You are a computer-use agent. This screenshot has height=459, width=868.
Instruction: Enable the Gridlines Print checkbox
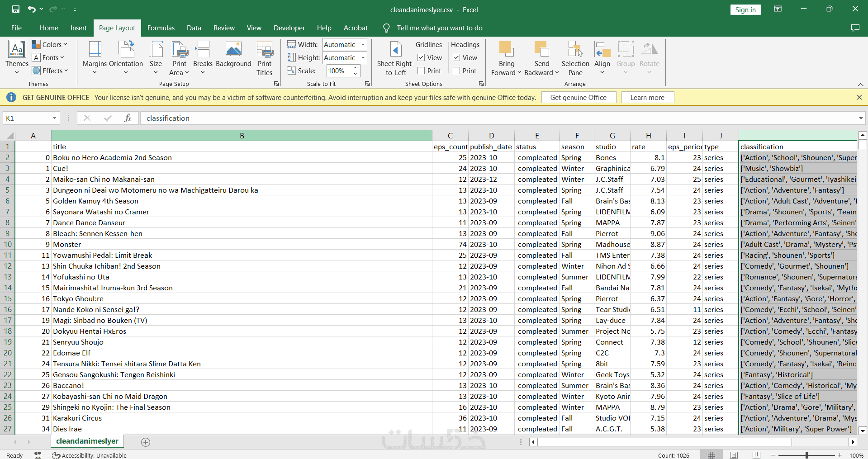tap(421, 71)
